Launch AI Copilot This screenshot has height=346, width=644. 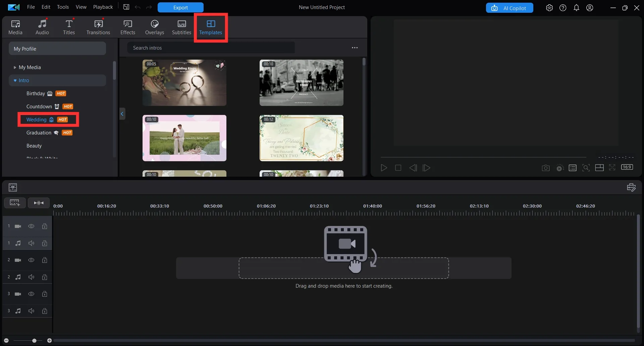[x=509, y=8]
